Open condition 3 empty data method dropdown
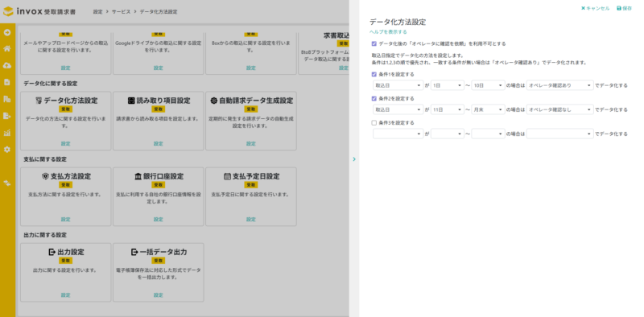Image resolution: width=644 pixels, height=317 pixels. [x=559, y=134]
